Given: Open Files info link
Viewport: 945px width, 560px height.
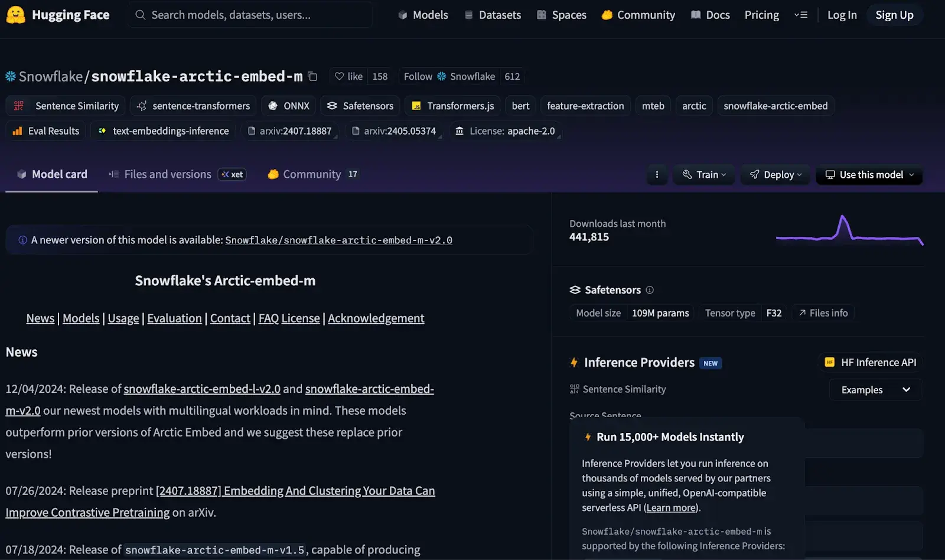Looking at the screenshot, I should pos(823,313).
